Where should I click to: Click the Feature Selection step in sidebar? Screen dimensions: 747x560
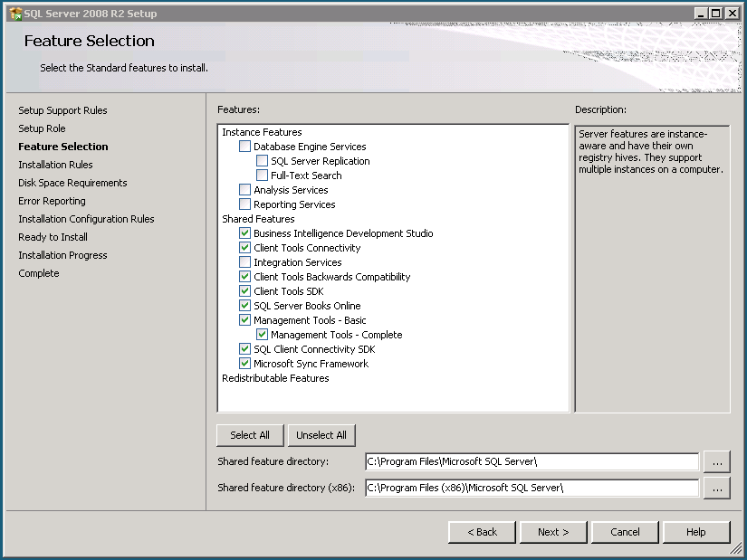point(63,147)
